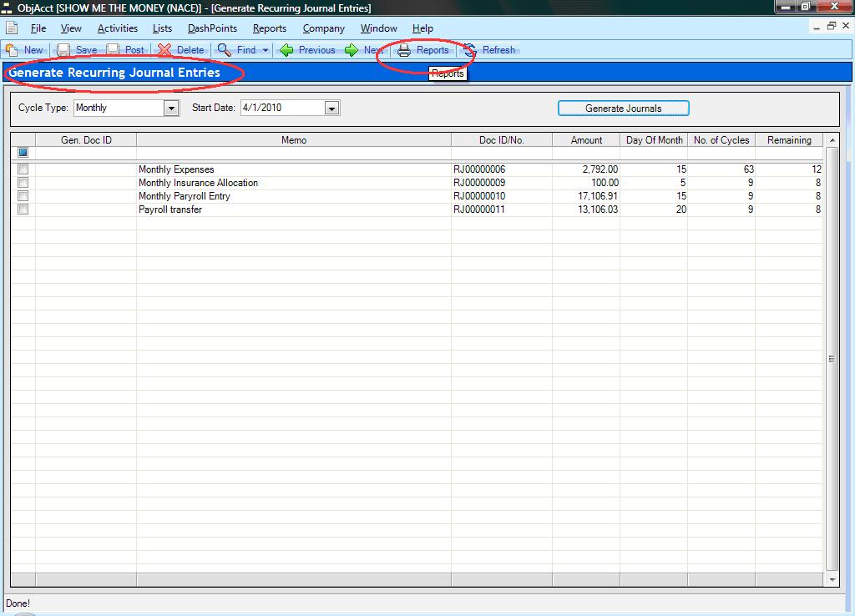Screen dimensions: 855x616
Task: Click the Find magnifier icon
Action: tap(224, 50)
